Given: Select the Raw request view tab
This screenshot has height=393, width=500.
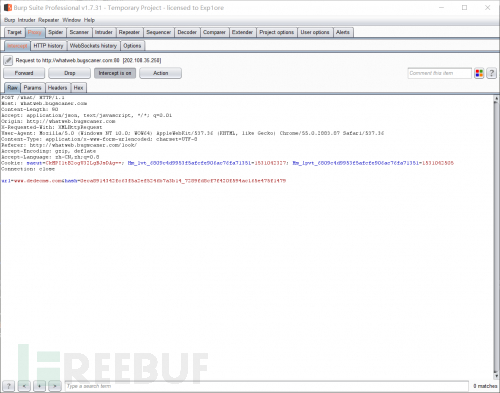Looking at the screenshot, I should coord(12,88).
